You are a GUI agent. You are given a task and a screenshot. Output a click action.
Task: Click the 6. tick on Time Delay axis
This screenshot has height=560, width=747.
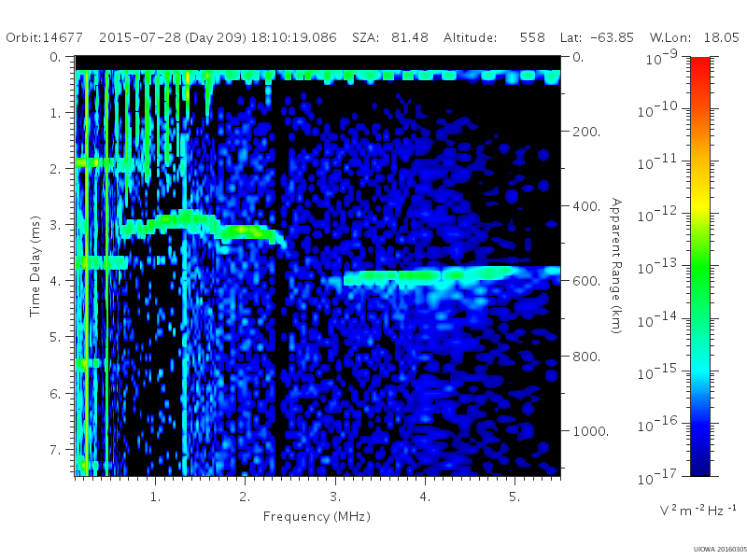tap(56, 394)
